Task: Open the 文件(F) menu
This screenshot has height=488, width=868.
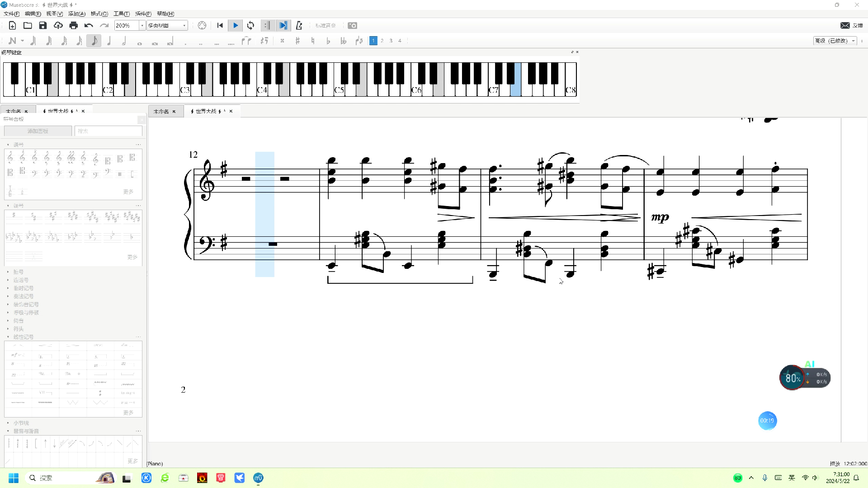Action: [x=12, y=14]
